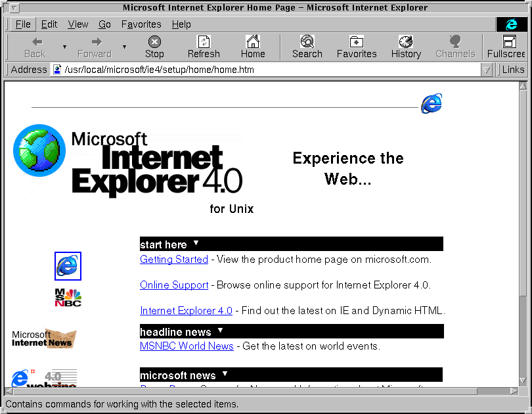Click the Address label
The image size is (532, 414).
[29, 70]
